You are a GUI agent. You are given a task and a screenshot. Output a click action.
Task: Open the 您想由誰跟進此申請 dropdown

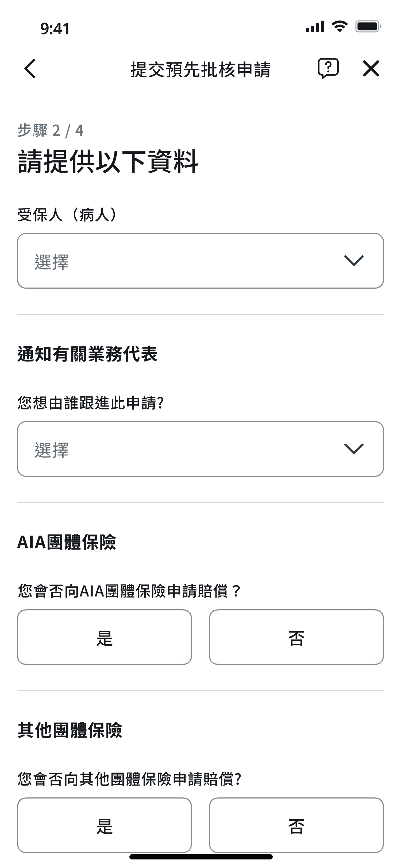pyautogui.click(x=200, y=449)
